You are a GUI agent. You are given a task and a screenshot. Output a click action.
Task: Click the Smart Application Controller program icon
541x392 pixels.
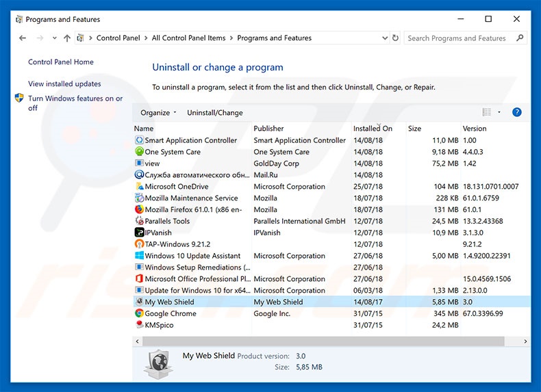(x=139, y=140)
